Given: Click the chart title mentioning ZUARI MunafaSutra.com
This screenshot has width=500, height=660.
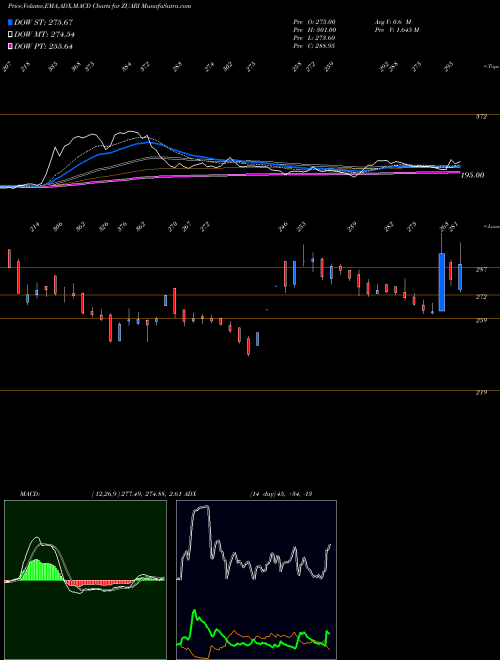Looking at the screenshot, I should (99, 6).
